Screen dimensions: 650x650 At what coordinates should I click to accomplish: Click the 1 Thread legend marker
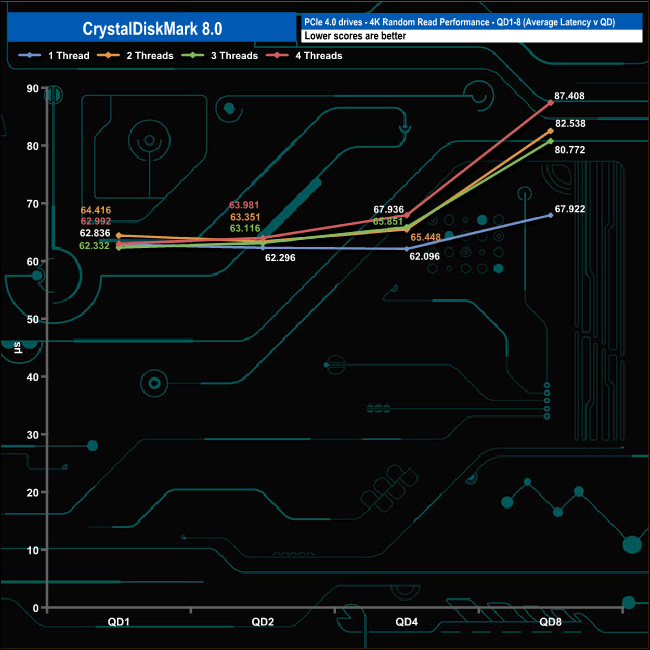pyautogui.click(x=29, y=55)
